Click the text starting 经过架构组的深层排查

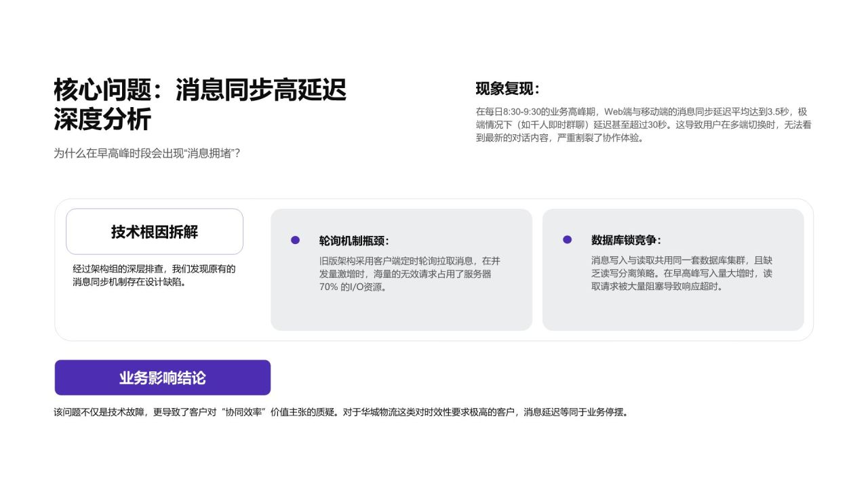click(x=154, y=275)
